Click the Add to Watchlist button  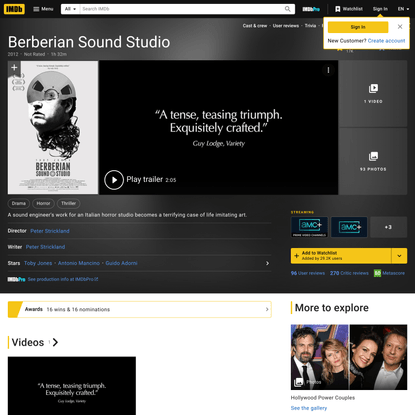tap(341, 256)
